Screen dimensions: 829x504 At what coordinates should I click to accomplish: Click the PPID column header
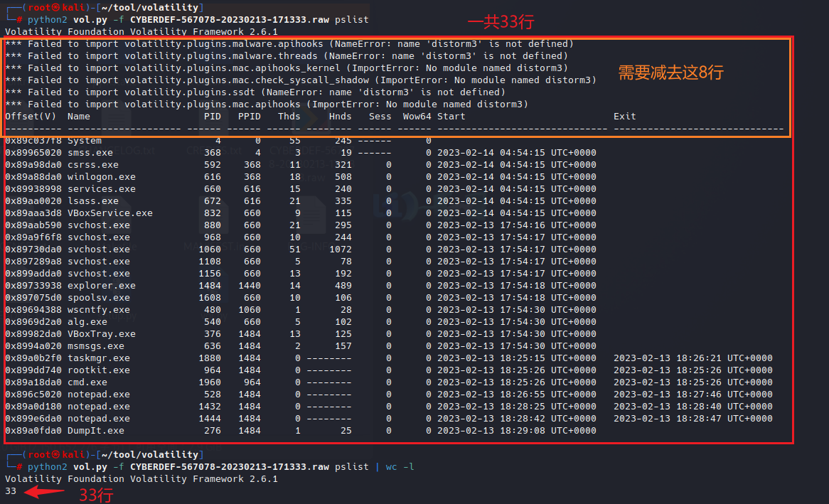pyautogui.click(x=249, y=117)
